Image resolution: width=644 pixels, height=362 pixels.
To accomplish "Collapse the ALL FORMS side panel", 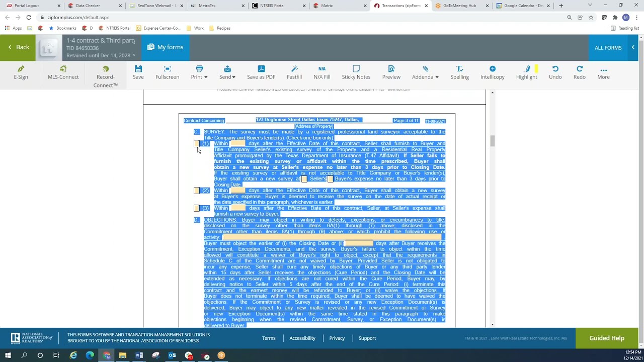I will (x=633, y=47).
